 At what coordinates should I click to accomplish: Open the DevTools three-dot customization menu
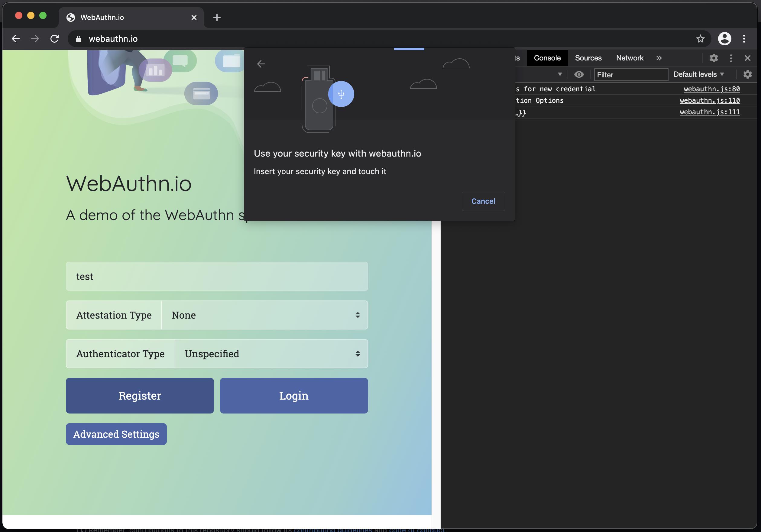coord(731,58)
